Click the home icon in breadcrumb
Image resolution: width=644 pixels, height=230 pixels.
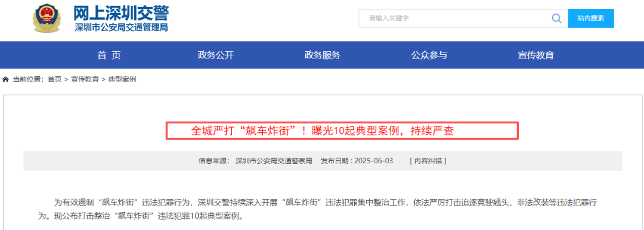click(6, 79)
